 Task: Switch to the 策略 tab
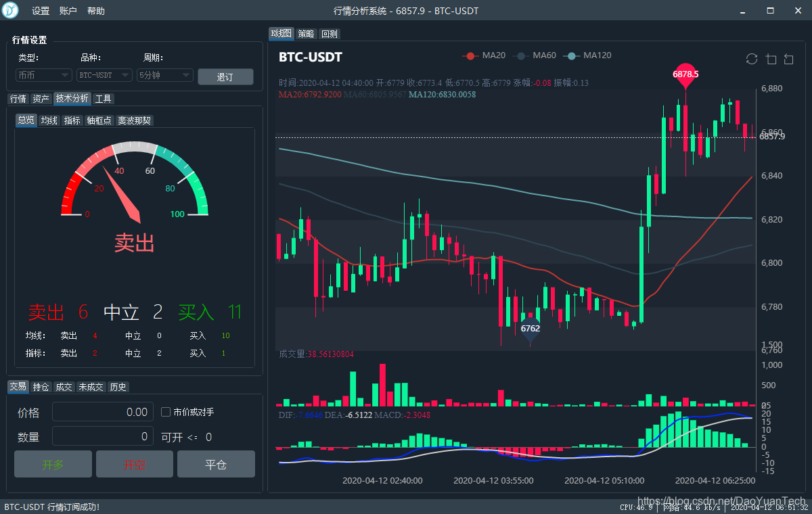(x=307, y=34)
